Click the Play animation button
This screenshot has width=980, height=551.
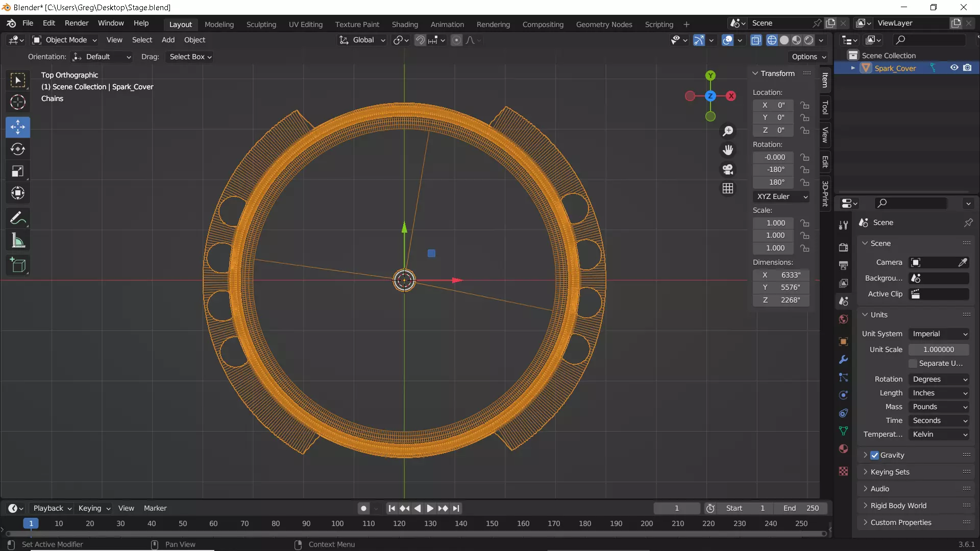(430, 508)
